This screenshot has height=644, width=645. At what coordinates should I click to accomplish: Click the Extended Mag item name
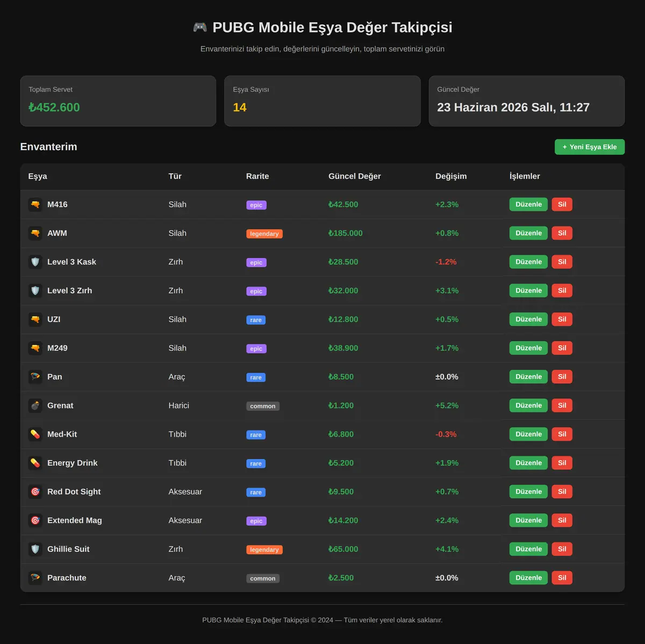(x=75, y=520)
